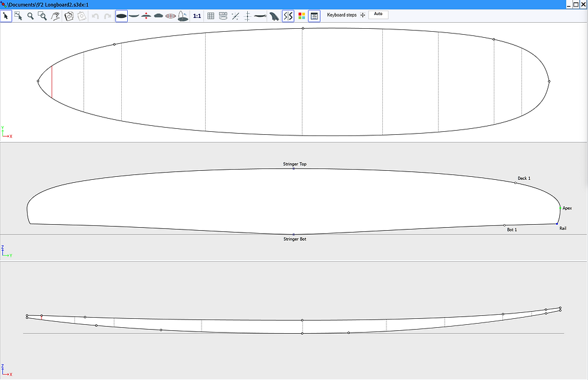Toggle the outline top view

121,16
